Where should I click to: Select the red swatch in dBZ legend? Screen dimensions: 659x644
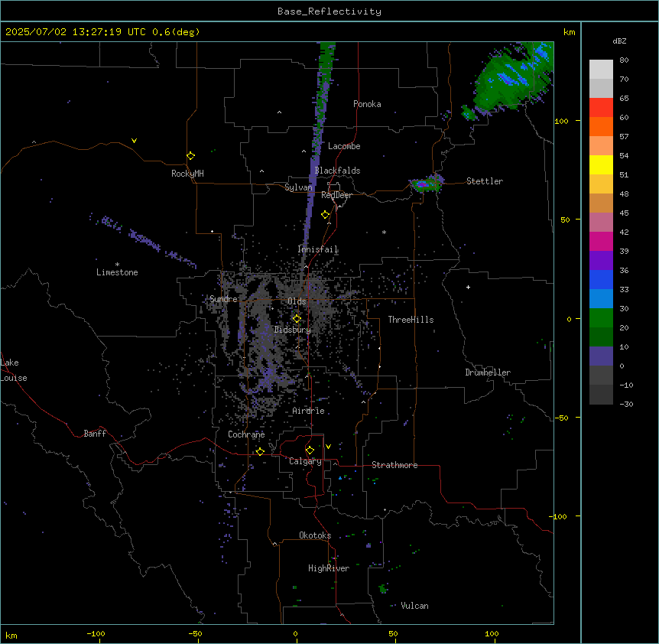pos(601,107)
